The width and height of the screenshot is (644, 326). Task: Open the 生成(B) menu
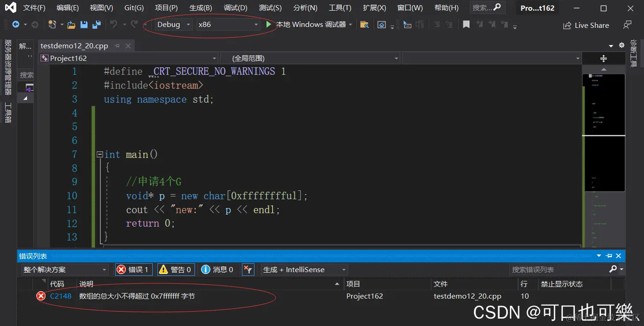pos(201,8)
